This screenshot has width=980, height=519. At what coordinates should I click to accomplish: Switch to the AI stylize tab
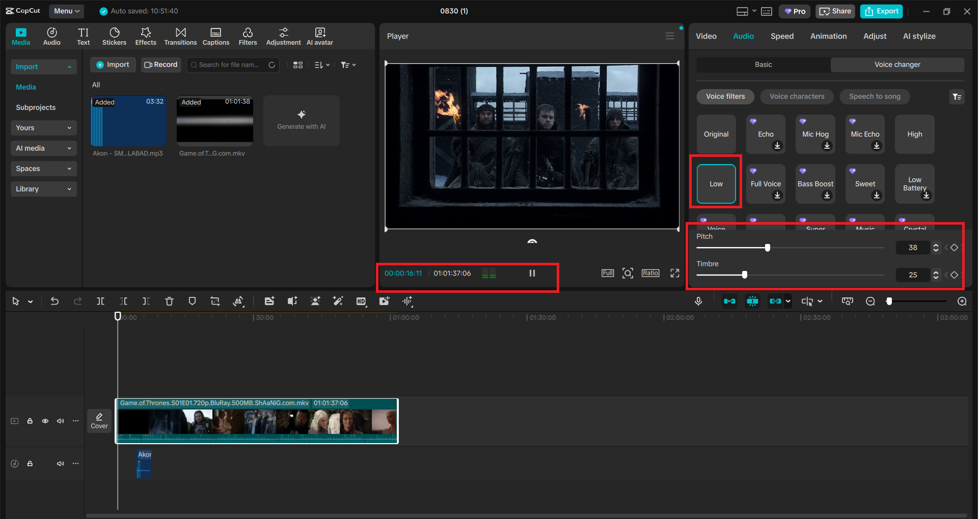(919, 36)
